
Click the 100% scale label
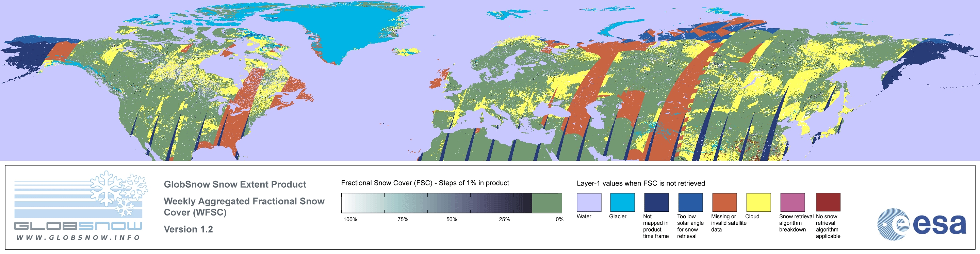click(x=350, y=219)
